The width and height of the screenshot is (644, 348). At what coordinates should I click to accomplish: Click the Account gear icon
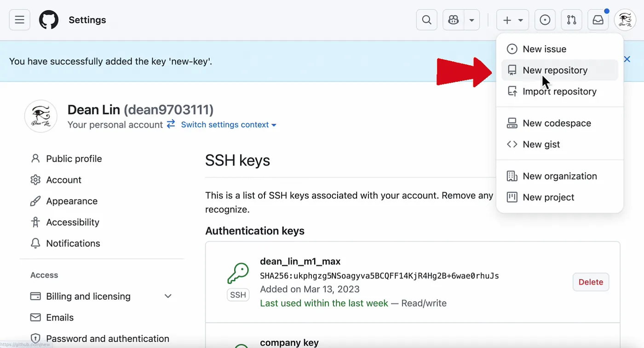35,180
